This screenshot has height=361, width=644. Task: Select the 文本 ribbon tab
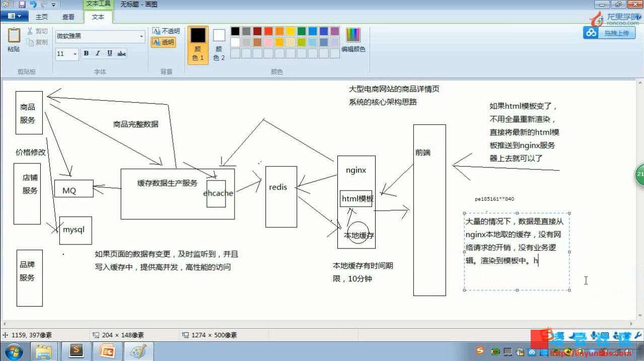(x=98, y=17)
